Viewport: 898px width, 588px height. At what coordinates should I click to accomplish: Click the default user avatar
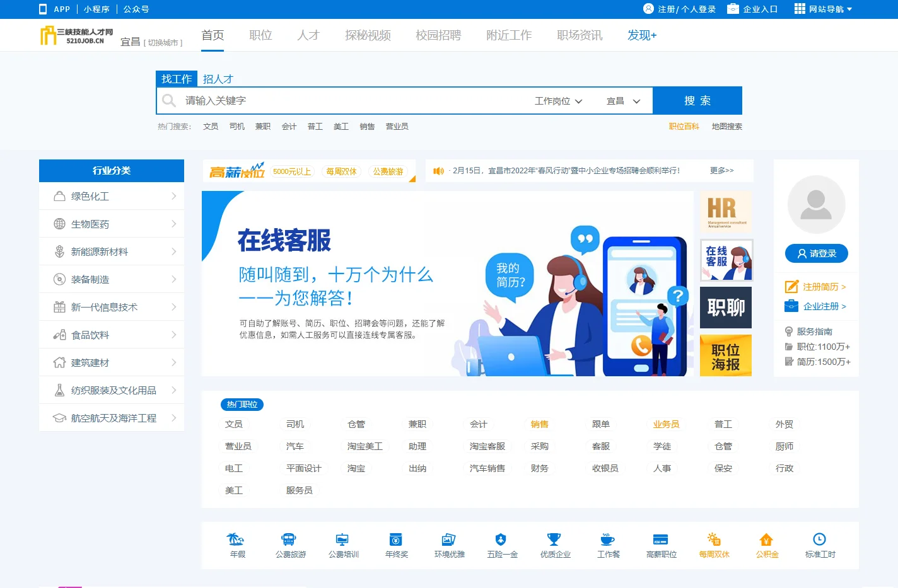(x=816, y=205)
